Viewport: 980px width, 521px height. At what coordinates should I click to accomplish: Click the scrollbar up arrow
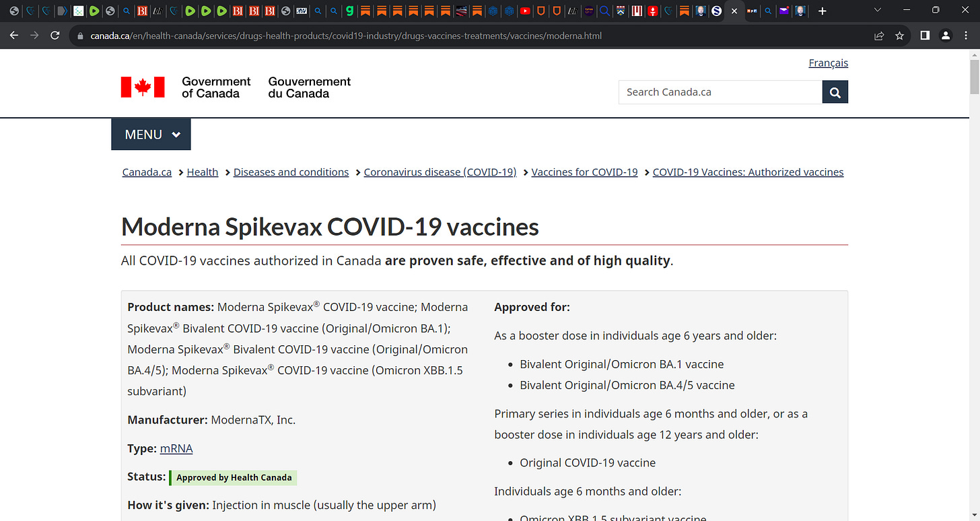(974, 55)
